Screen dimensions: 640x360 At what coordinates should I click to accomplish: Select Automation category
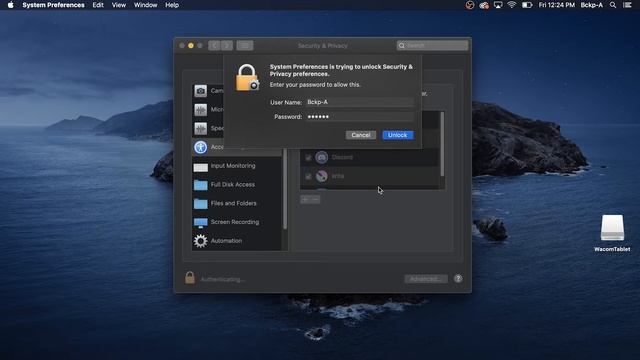237,241
